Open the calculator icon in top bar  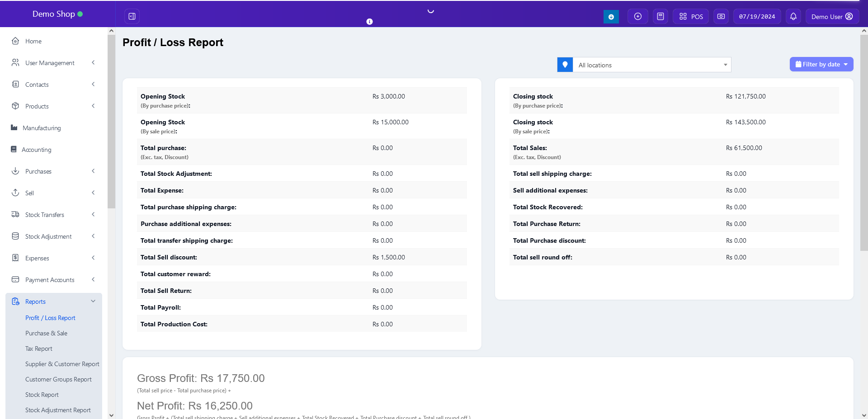tap(660, 16)
